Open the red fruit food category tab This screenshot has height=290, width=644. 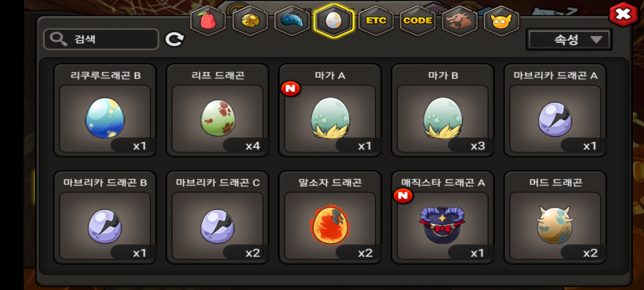pos(208,21)
